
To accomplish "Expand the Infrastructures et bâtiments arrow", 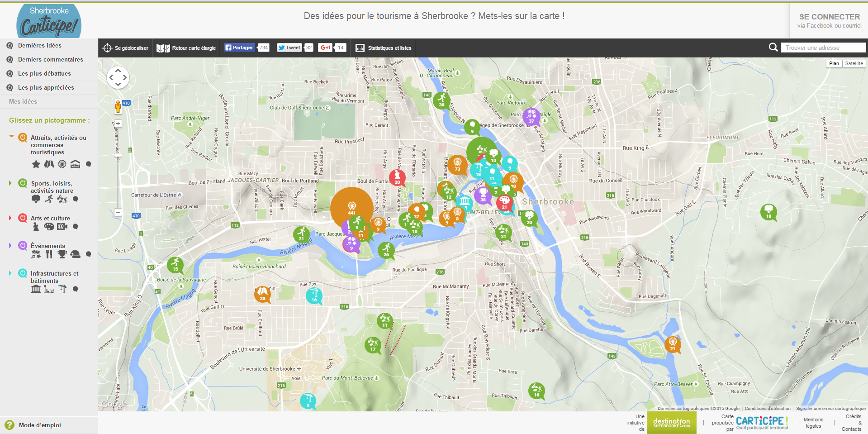I will [10, 273].
